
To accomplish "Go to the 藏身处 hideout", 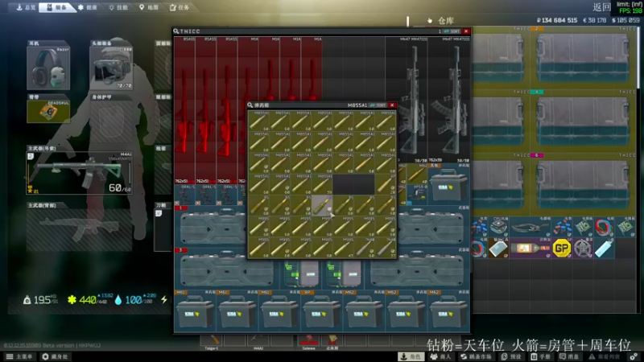I will [55, 356].
